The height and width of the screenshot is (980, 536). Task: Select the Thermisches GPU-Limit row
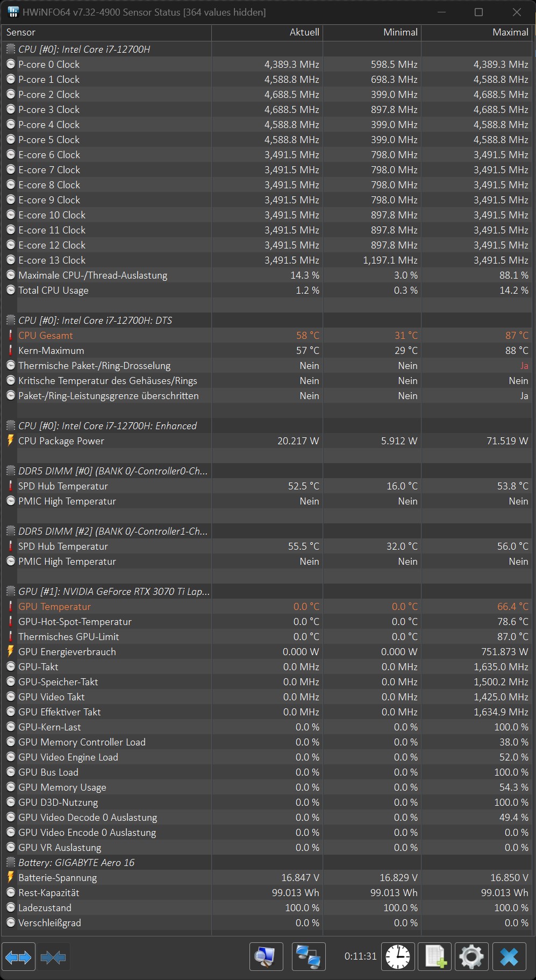pyautogui.click(x=267, y=636)
